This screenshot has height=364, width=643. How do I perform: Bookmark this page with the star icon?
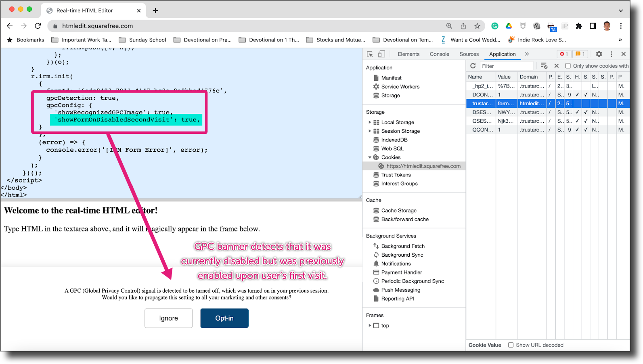point(478,26)
